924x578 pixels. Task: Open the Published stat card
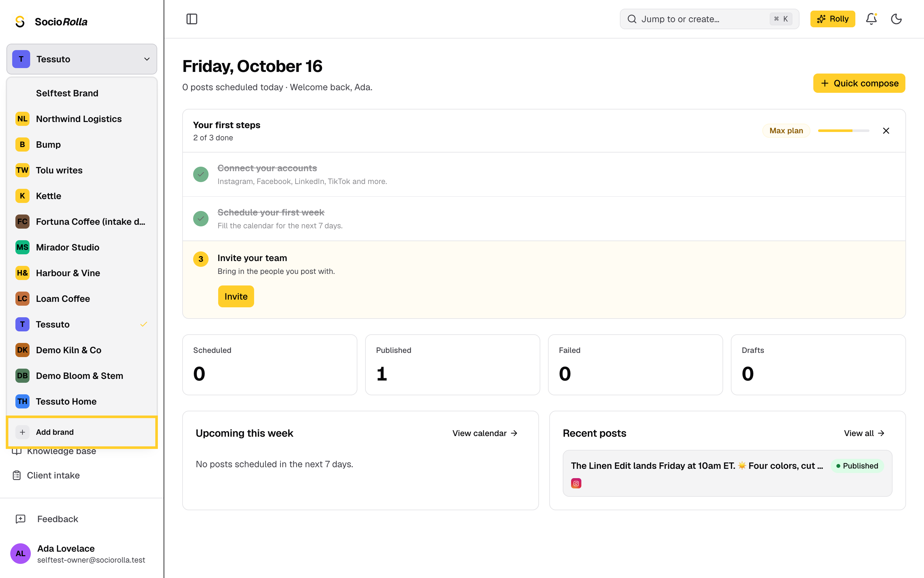pos(452,365)
